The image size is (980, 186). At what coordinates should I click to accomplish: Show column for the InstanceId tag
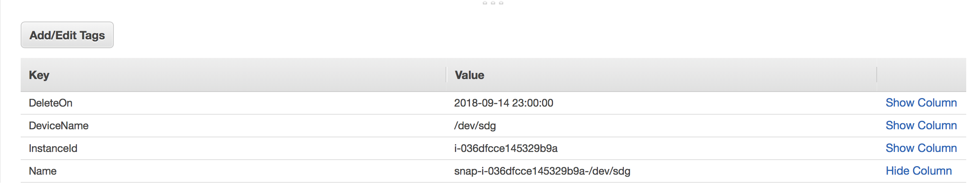pos(921,148)
